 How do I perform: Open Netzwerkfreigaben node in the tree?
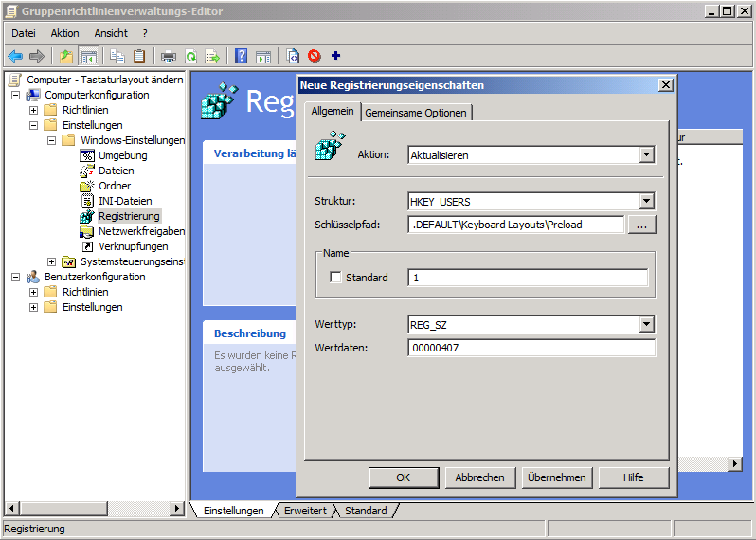(141, 231)
